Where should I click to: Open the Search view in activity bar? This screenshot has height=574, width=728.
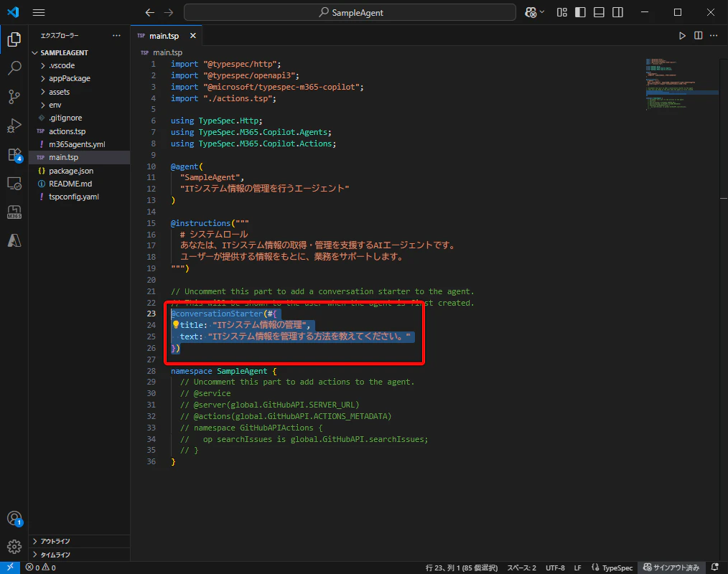tap(14, 67)
